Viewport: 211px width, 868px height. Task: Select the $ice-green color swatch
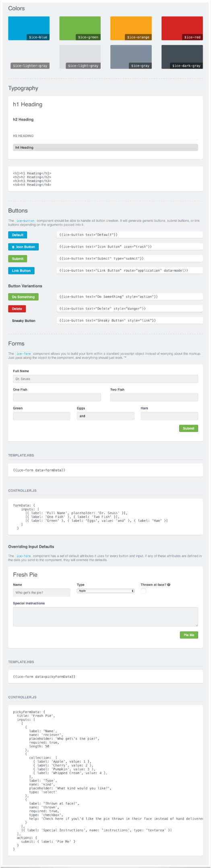pos(80,29)
